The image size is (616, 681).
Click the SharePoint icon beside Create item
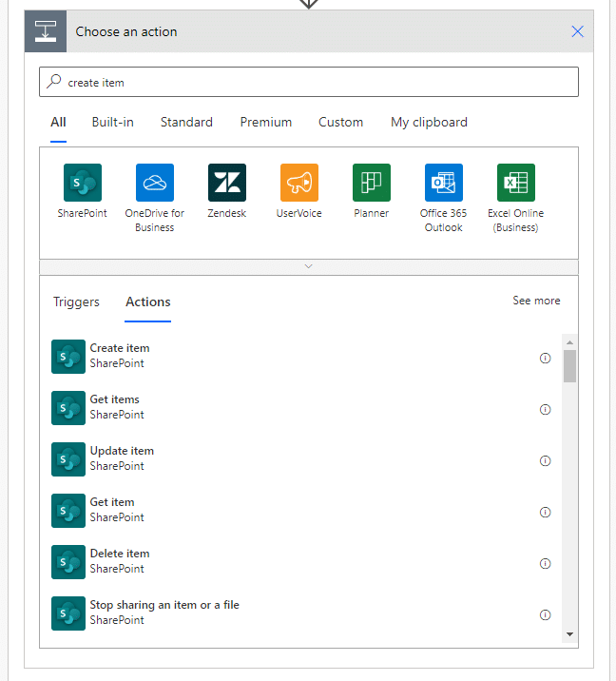(68, 357)
